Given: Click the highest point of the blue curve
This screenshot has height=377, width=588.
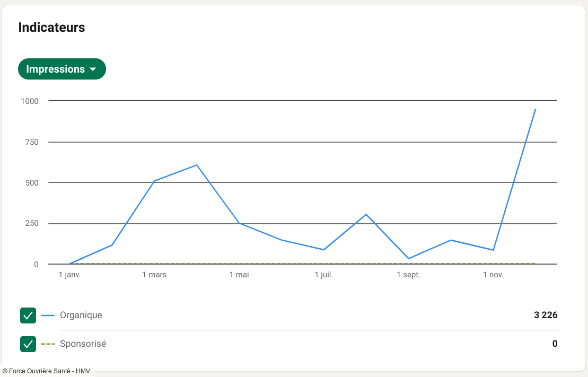Looking at the screenshot, I should [x=536, y=109].
